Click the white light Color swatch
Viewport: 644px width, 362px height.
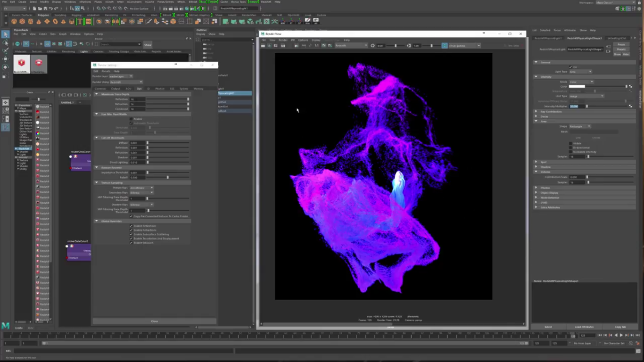click(x=577, y=87)
